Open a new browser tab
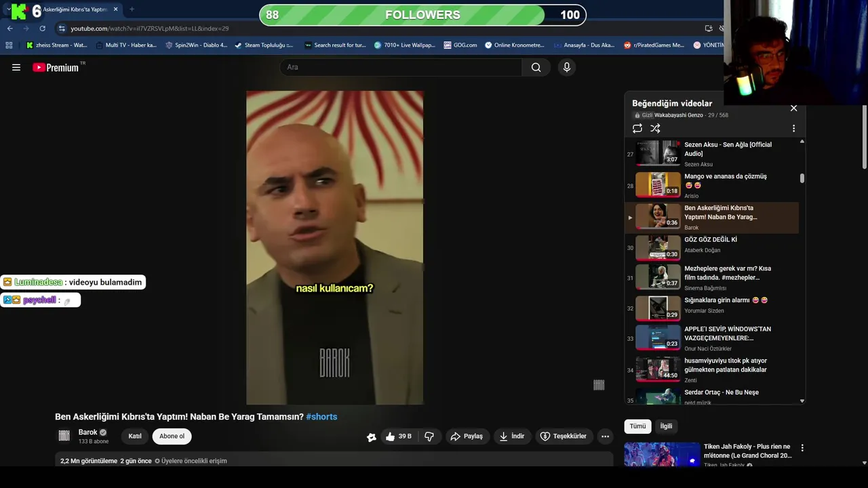Image resolution: width=868 pixels, height=488 pixels. (132, 9)
